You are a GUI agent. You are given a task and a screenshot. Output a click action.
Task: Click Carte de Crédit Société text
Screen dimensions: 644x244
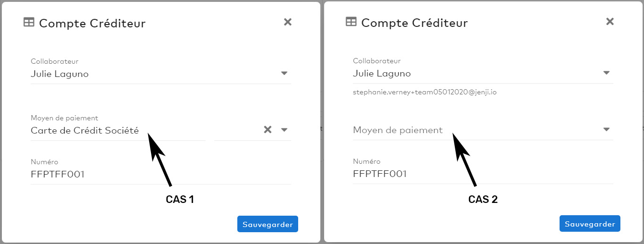point(85,131)
